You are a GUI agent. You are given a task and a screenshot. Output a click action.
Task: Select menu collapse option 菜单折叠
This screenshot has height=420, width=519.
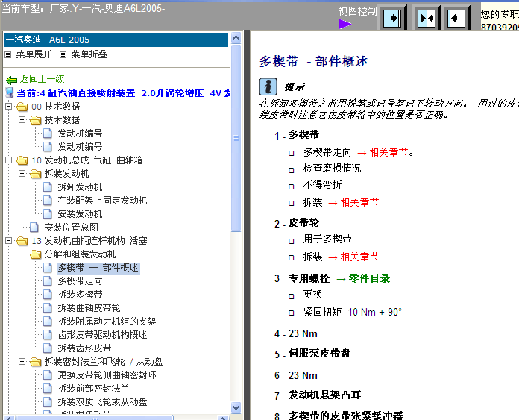point(89,54)
